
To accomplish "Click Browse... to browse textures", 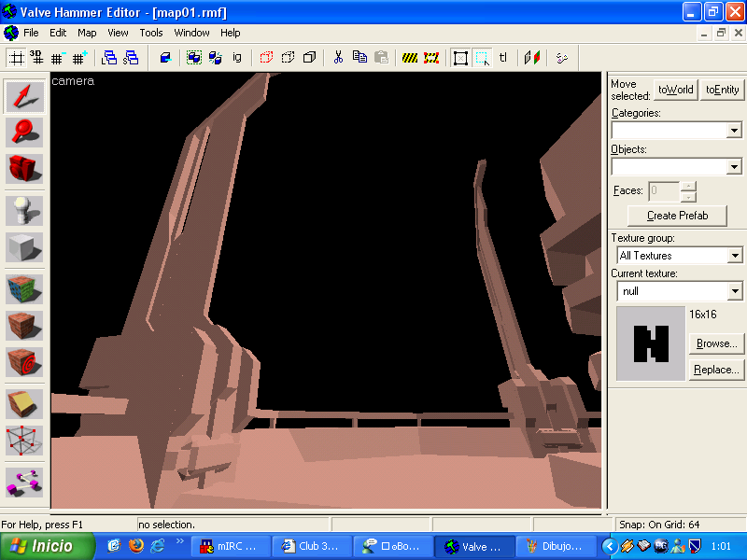I will [x=716, y=343].
